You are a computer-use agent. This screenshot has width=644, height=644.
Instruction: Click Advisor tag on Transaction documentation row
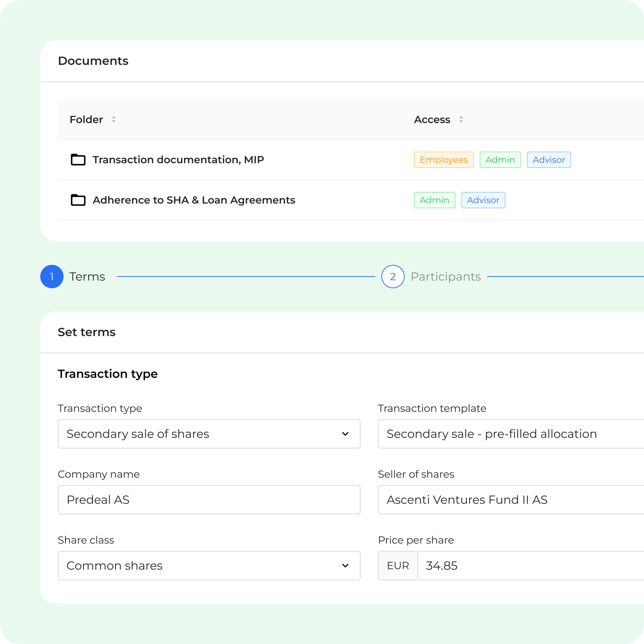[x=549, y=160]
